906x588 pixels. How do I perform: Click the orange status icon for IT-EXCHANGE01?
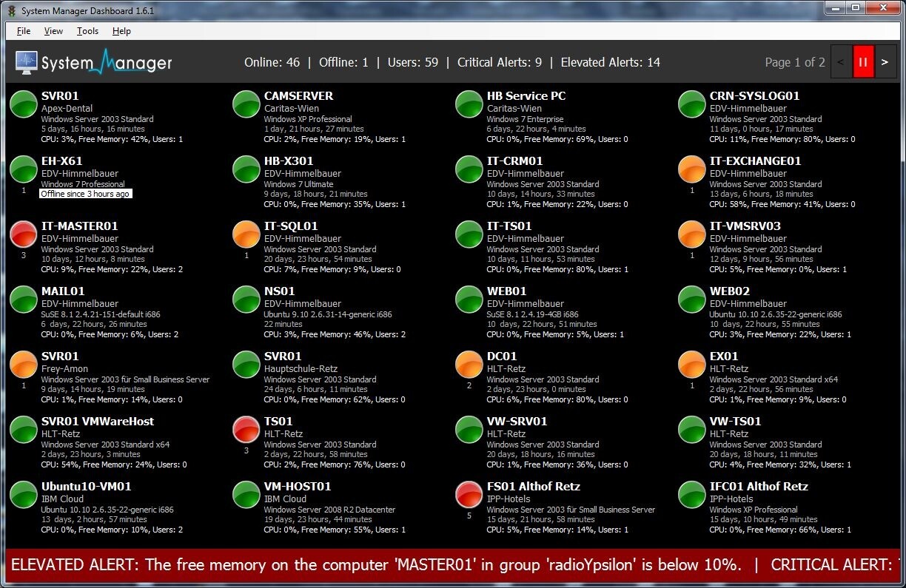tap(692, 169)
